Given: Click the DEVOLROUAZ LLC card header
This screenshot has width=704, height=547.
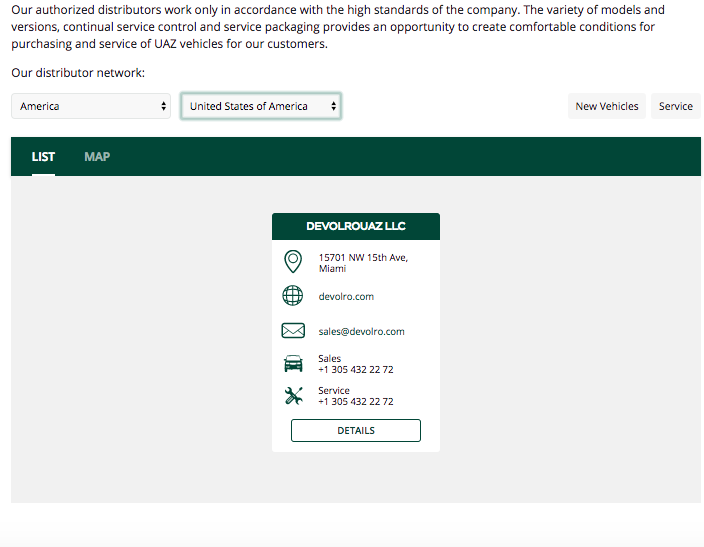Looking at the screenshot, I should (355, 226).
